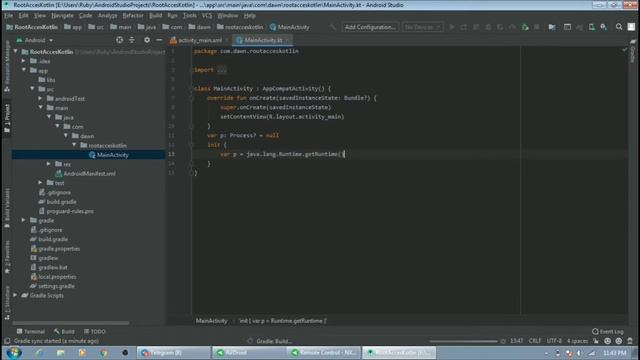The image size is (640, 360).
Task: Select settings.gradle file
Action: pos(56,286)
